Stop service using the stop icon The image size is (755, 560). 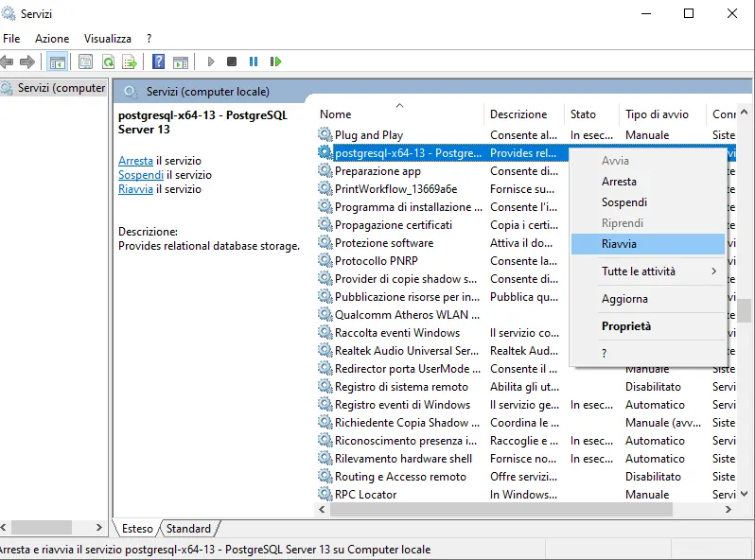pyautogui.click(x=232, y=61)
